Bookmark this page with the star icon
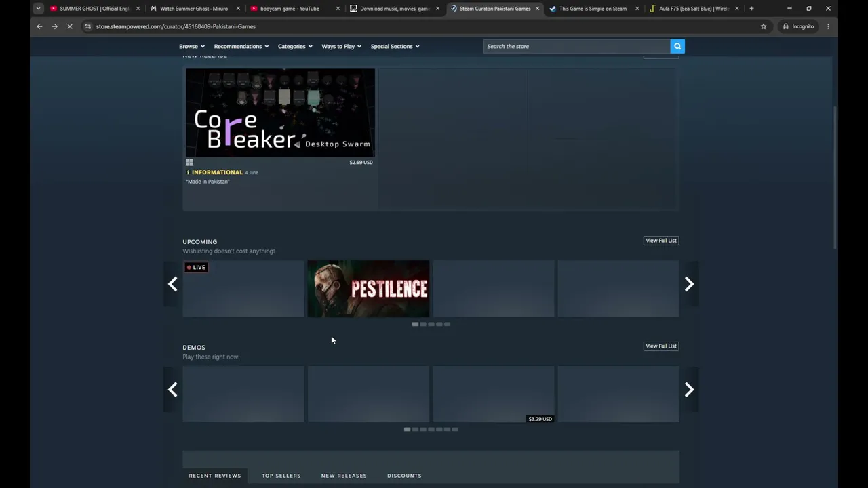The width and height of the screenshot is (868, 488). click(x=764, y=26)
